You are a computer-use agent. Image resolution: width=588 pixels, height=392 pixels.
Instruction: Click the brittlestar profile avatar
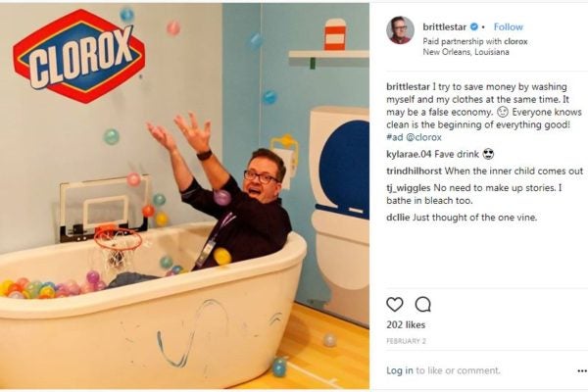[400, 30]
